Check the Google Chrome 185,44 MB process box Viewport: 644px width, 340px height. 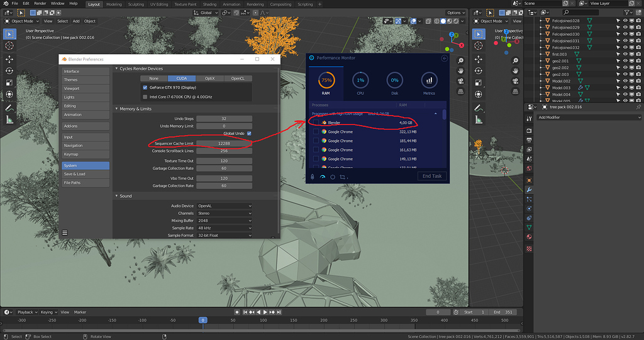coord(316,141)
